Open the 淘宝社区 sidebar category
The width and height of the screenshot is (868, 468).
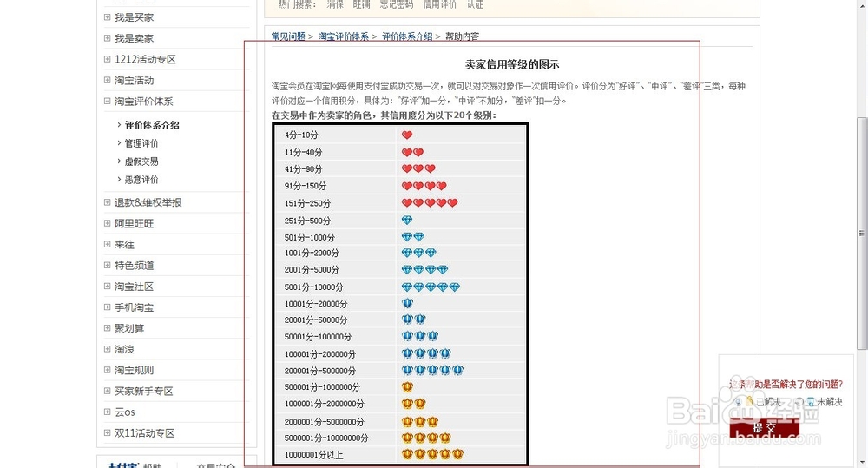134,287
